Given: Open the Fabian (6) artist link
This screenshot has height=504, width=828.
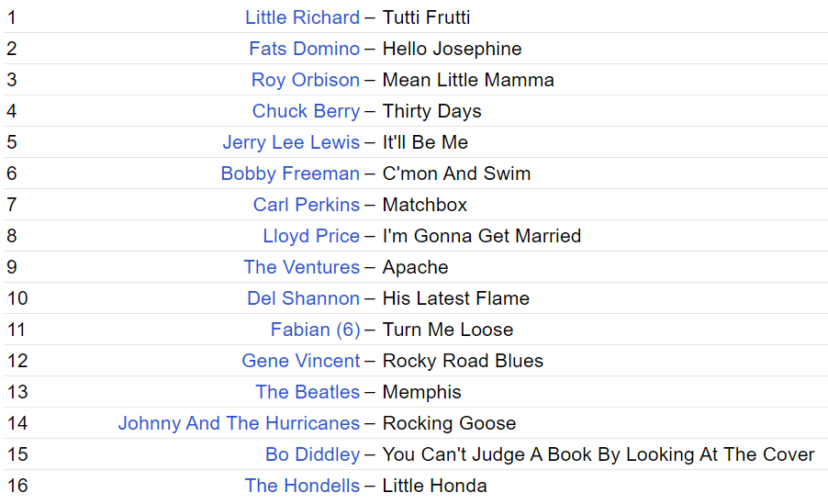Looking at the screenshot, I should coord(315,330).
